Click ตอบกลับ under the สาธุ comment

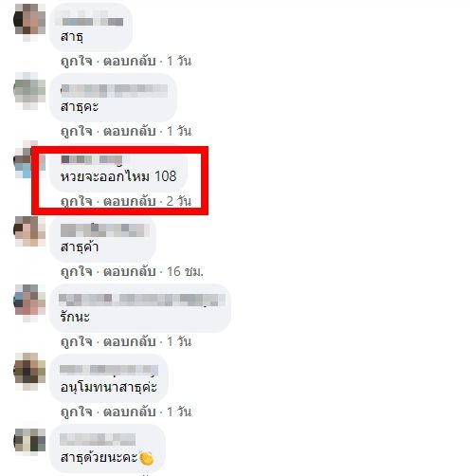point(130,61)
